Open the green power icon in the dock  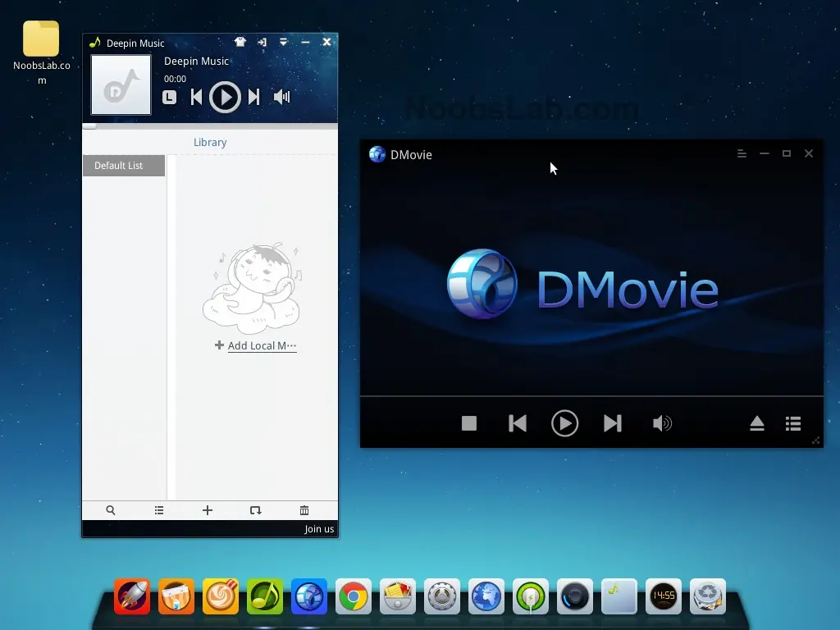tap(531, 596)
